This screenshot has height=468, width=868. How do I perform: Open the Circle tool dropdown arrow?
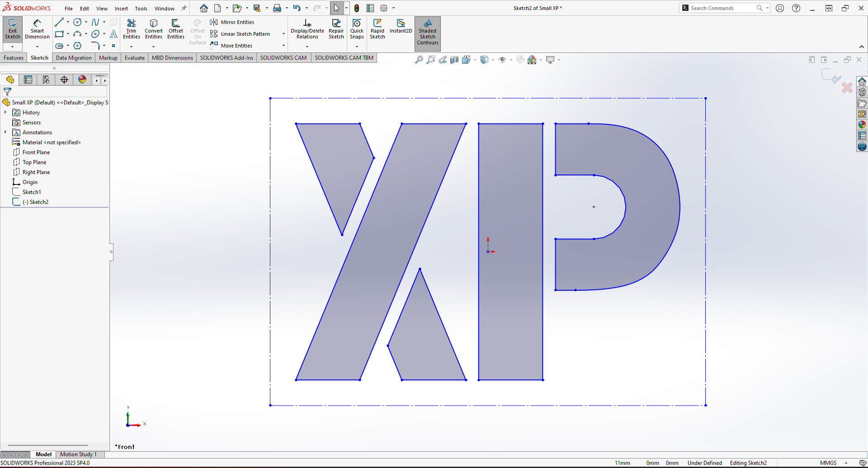(x=86, y=22)
